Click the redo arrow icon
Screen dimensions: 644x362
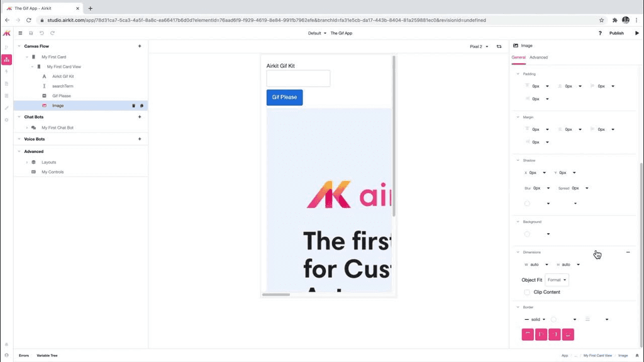click(x=52, y=33)
